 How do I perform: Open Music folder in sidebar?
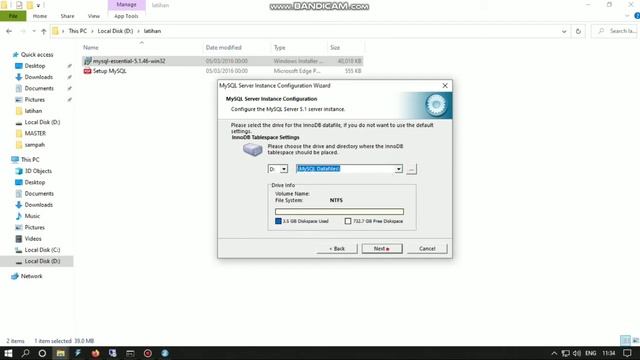pos(32,216)
